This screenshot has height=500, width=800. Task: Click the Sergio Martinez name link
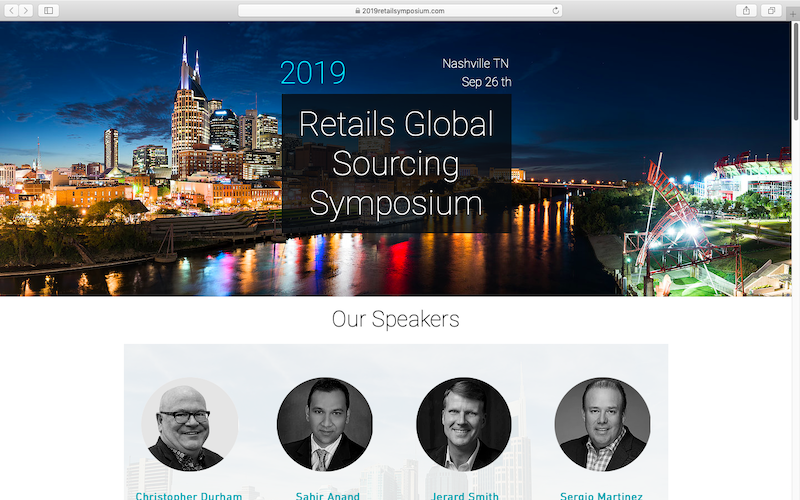click(x=602, y=495)
